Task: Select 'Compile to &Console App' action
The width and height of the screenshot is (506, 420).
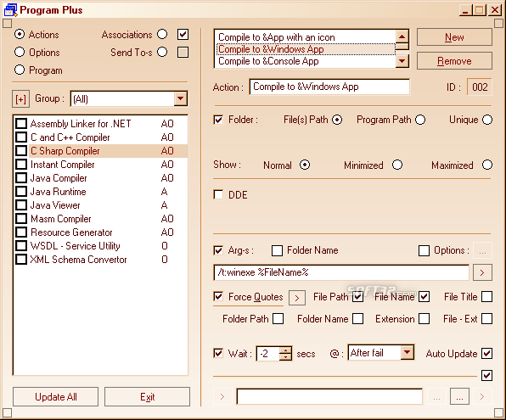Action: pyautogui.click(x=306, y=61)
